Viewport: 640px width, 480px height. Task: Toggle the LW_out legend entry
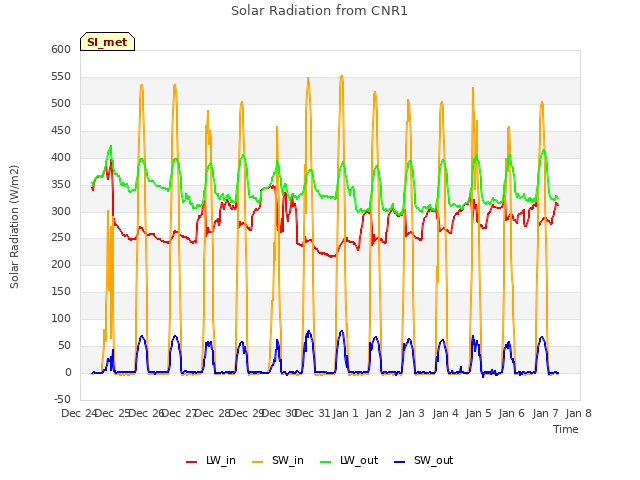click(349, 461)
